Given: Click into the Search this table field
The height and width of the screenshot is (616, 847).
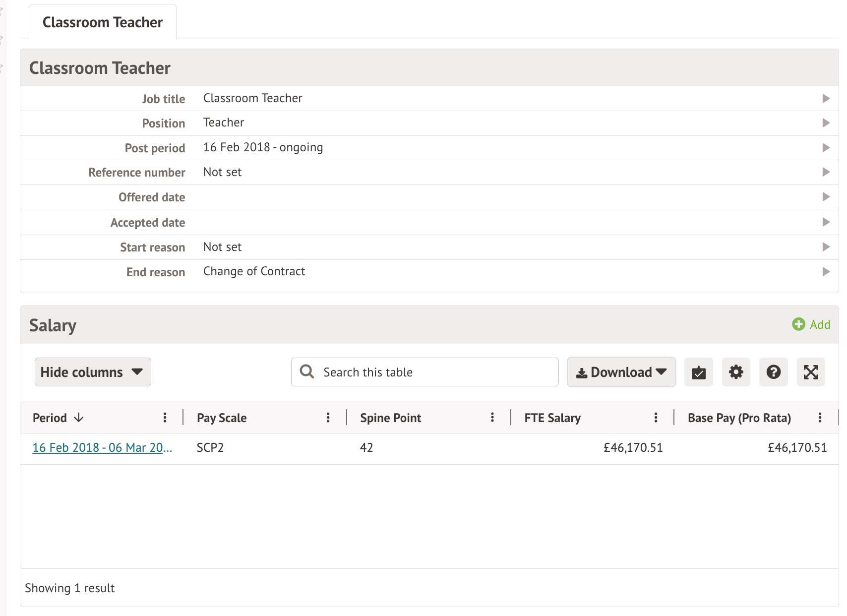Looking at the screenshot, I should tap(431, 372).
